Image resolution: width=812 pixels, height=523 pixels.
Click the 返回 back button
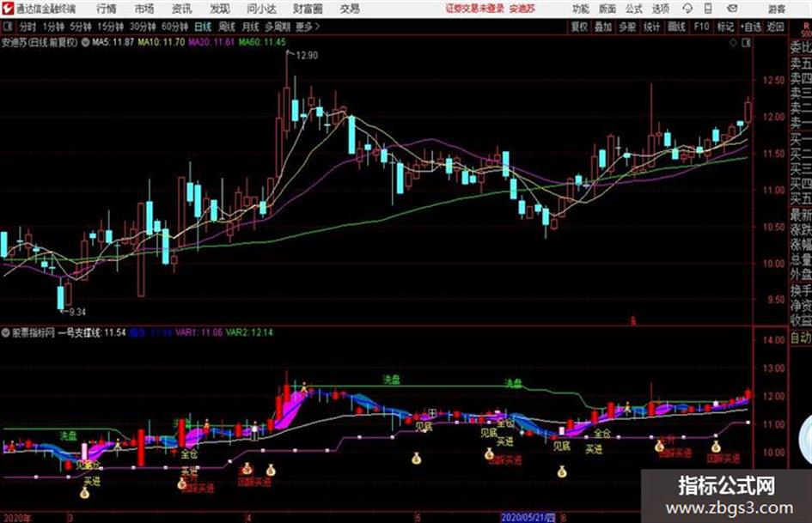click(775, 27)
